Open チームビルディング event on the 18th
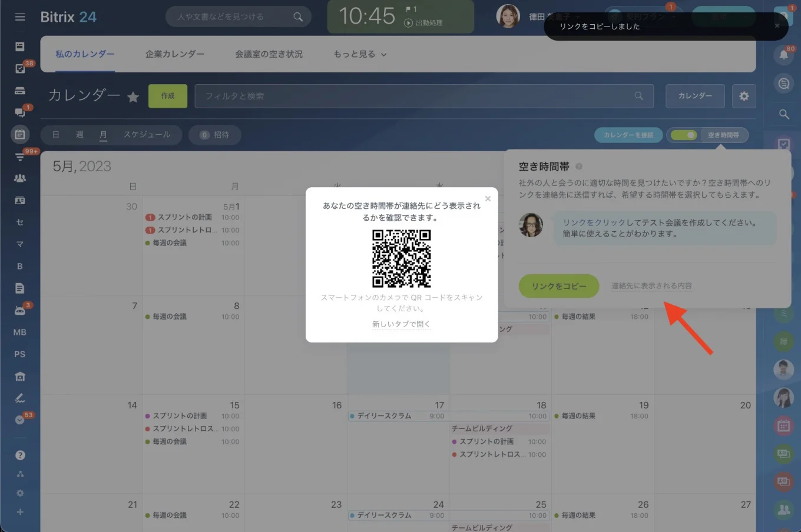This screenshot has height=532, width=801. [x=499, y=428]
